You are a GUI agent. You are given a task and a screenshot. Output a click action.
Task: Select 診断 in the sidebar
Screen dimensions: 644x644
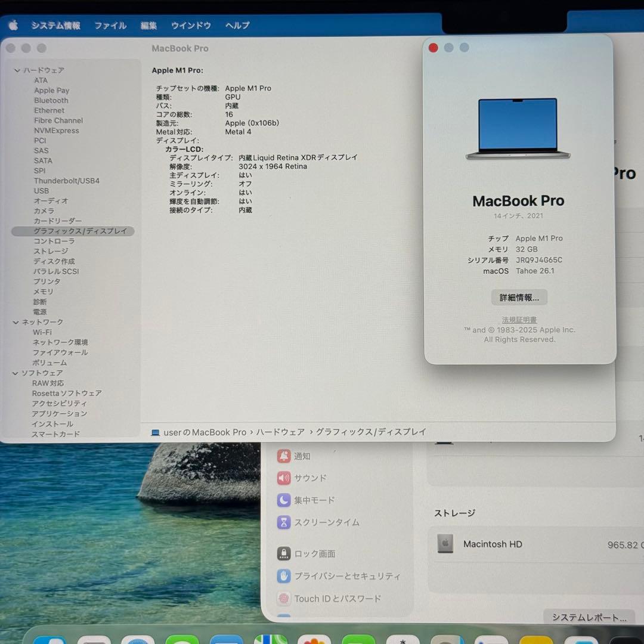tap(41, 302)
